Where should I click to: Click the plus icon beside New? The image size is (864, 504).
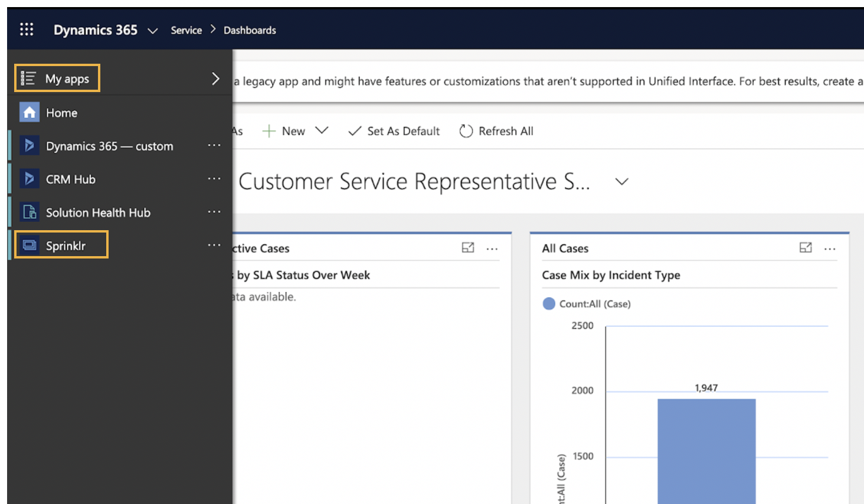point(269,131)
